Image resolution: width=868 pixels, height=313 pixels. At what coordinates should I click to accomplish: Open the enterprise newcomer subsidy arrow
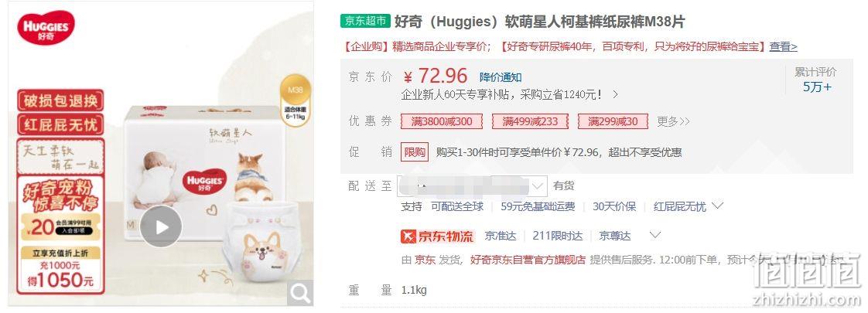pyautogui.click(x=615, y=95)
